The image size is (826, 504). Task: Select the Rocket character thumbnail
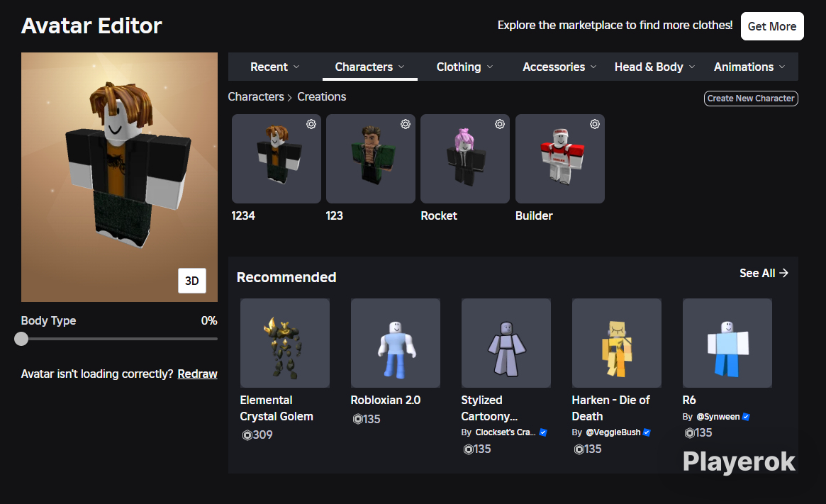tap(464, 159)
